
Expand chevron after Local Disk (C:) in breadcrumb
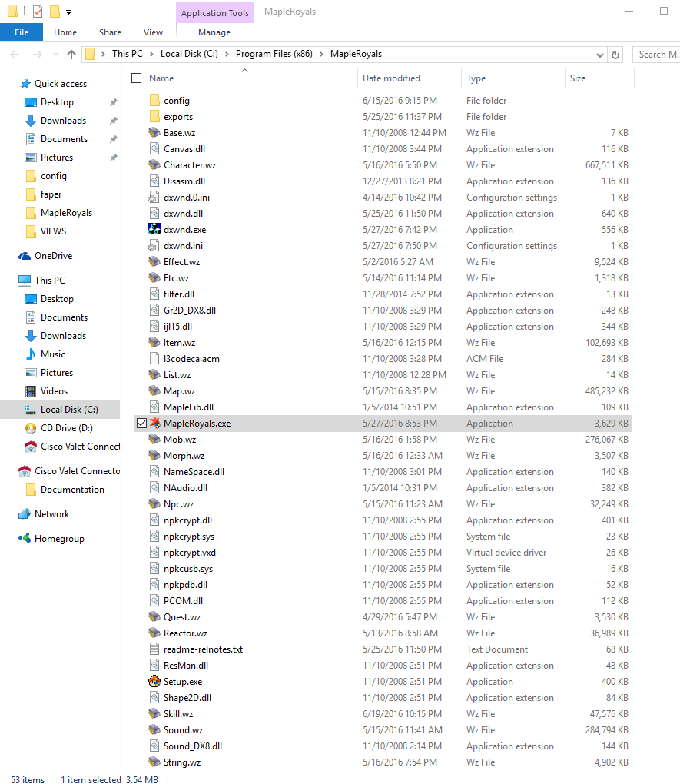coord(227,54)
